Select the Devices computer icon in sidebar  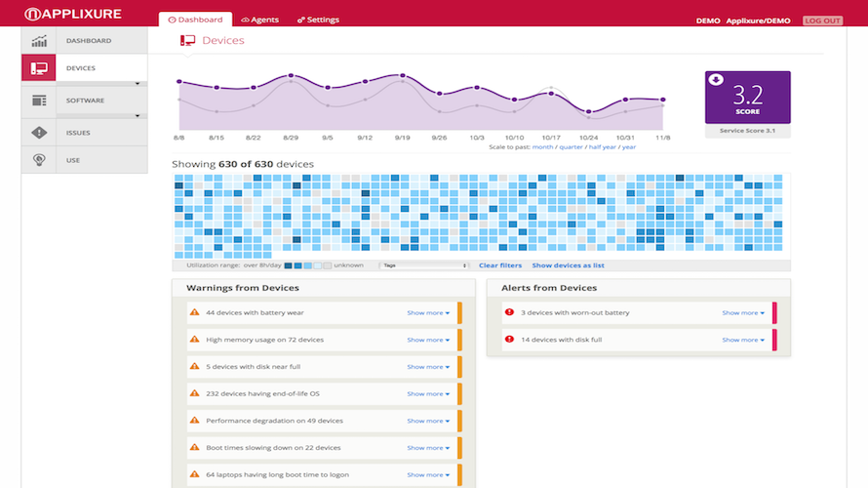click(39, 68)
